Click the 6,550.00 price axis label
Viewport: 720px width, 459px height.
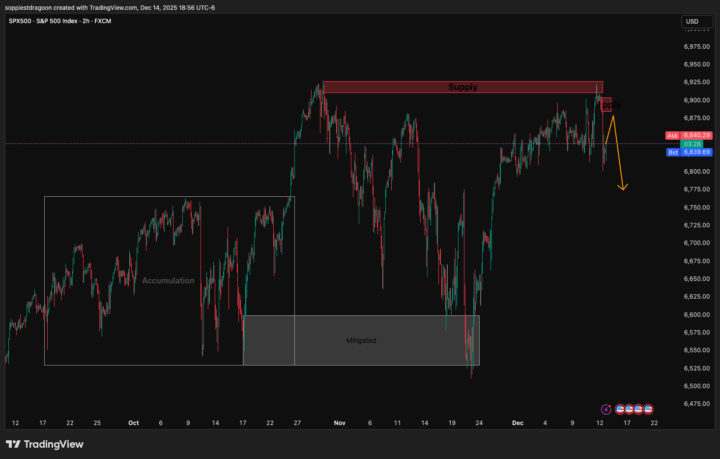coord(697,350)
